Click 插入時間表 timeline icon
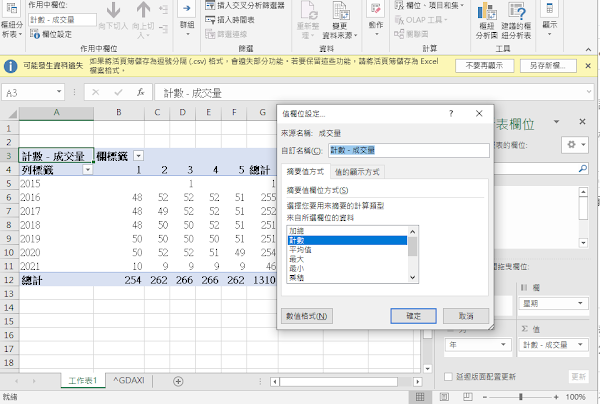 click(210, 20)
